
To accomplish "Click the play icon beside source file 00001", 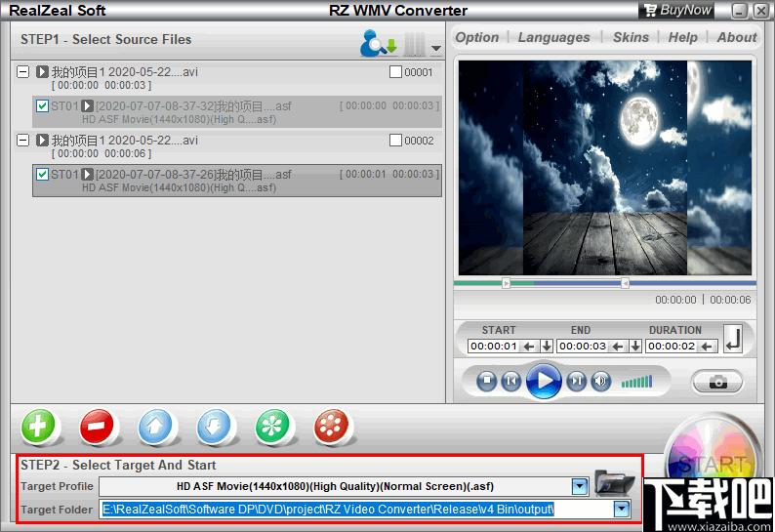I will point(42,71).
